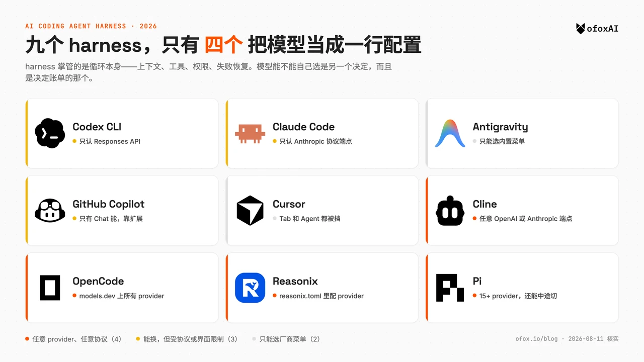Click the text models.dev 上所有 provider
This screenshot has width=644, height=362.
pos(122,296)
